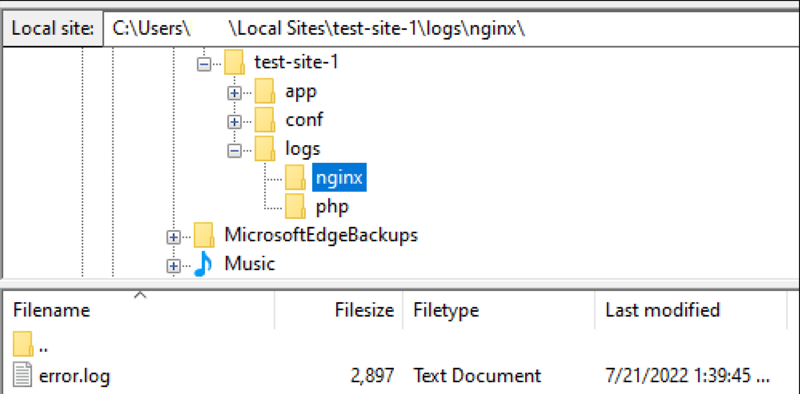Click the Local site path input field

(451, 29)
